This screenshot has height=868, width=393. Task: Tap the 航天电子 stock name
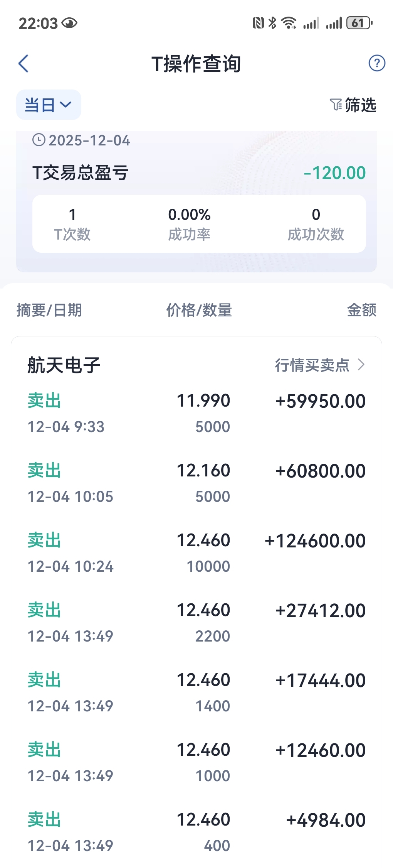(x=64, y=365)
